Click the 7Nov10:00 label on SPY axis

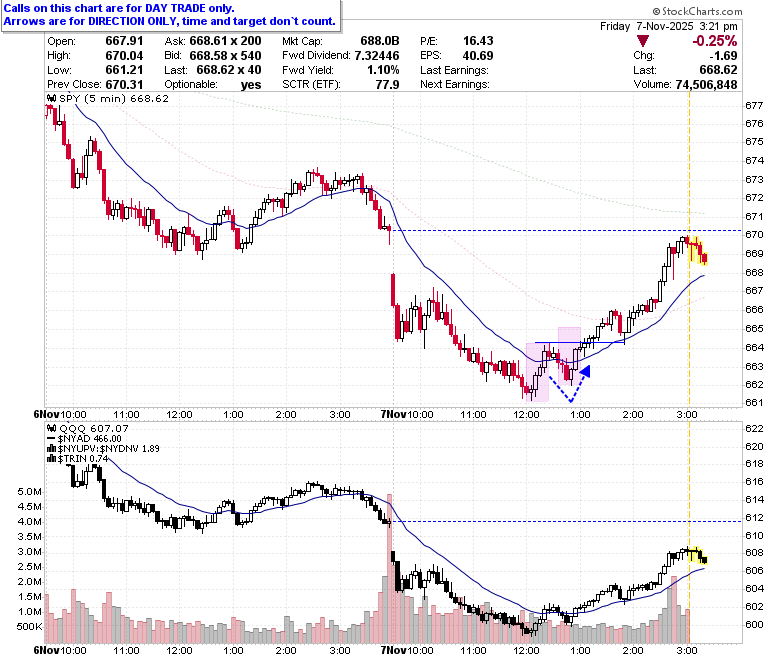[x=407, y=414]
